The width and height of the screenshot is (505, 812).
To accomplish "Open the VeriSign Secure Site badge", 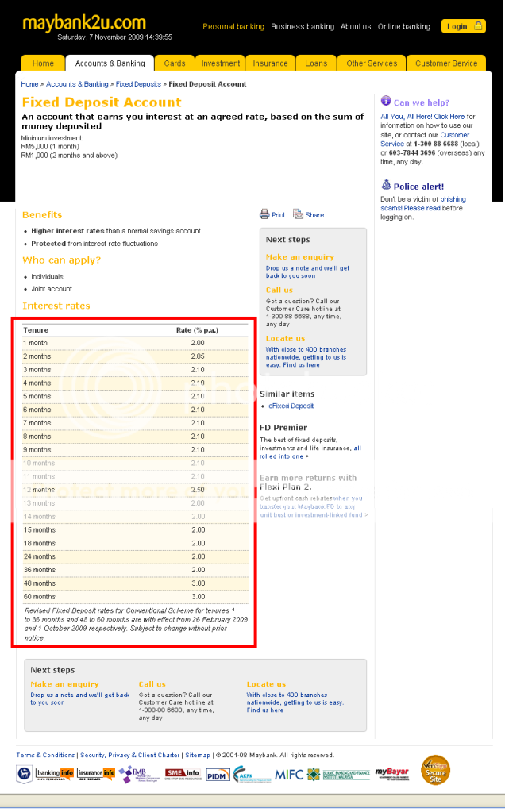I will (434, 771).
